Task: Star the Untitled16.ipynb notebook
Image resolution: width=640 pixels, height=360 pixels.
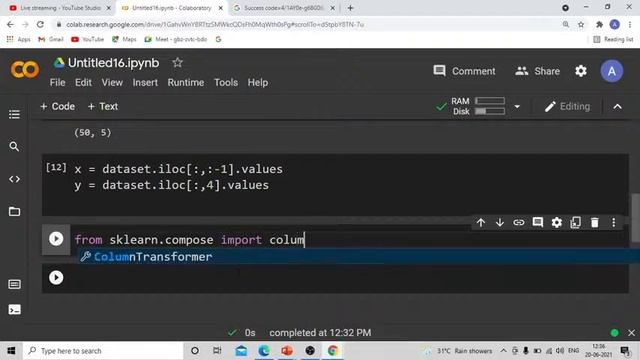Action: click(x=177, y=63)
